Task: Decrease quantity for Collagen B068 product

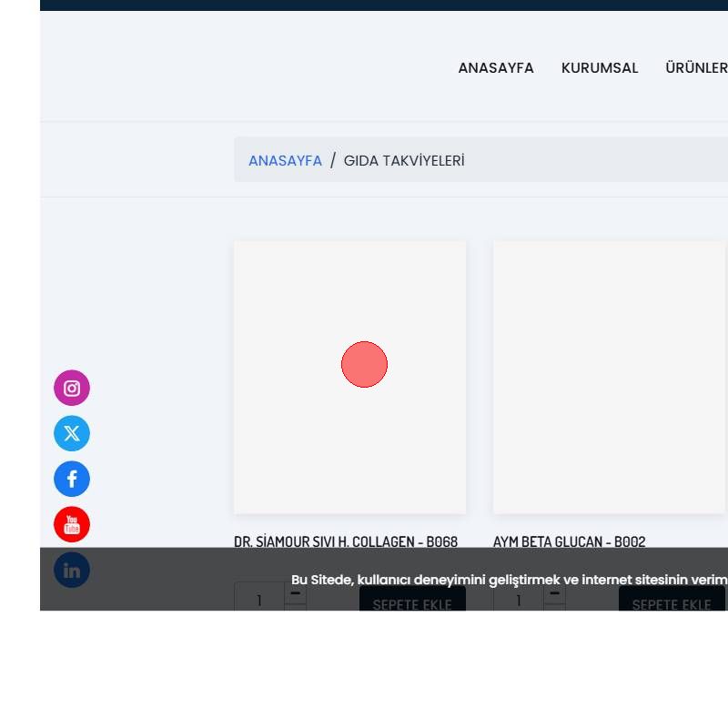Action: pyautogui.click(x=296, y=593)
